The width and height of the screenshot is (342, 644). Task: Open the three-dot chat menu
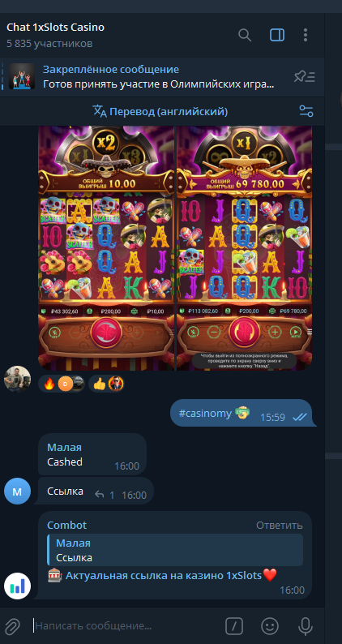306,36
